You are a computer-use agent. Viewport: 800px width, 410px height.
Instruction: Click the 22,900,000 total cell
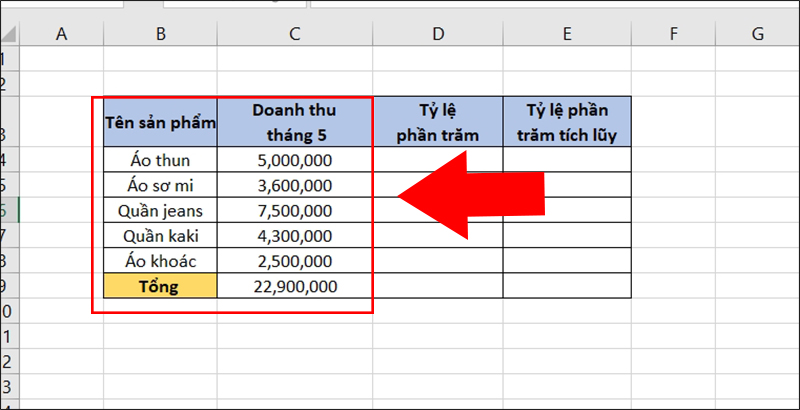tap(295, 286)
